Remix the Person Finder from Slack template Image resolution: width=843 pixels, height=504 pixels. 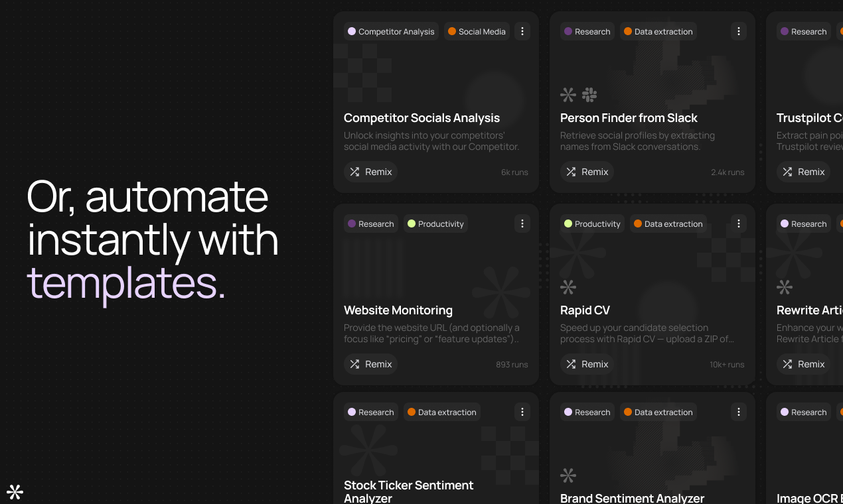point(587,172)
